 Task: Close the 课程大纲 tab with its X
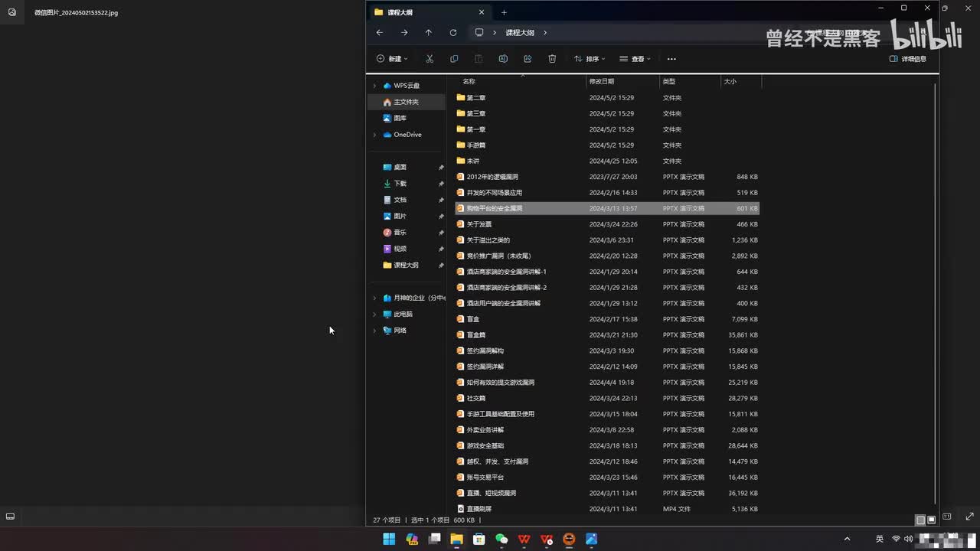point(482,12)
